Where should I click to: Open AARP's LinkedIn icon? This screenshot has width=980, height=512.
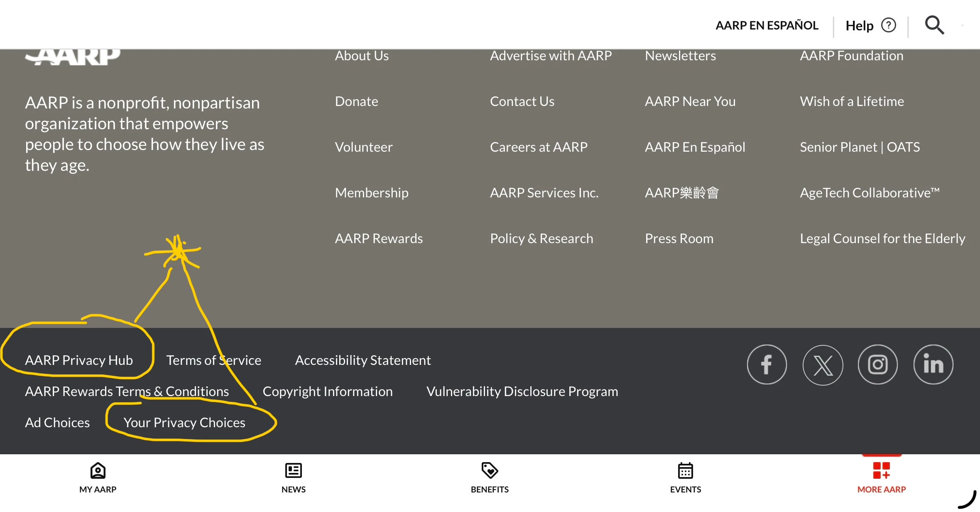point(933,364)
